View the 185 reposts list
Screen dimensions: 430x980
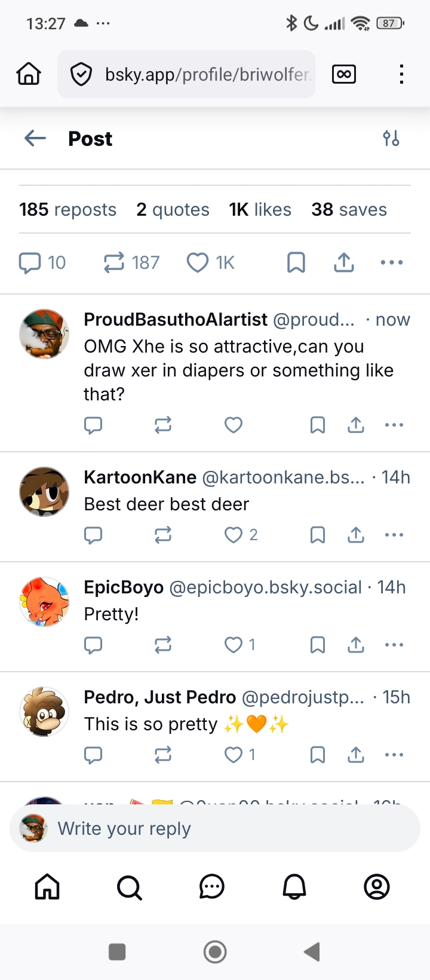67,210
